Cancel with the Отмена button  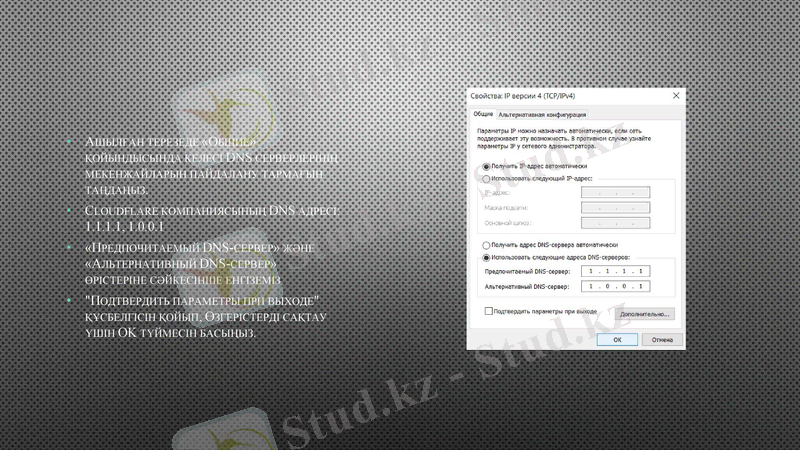pyautogui.click(x=662, y=339)
